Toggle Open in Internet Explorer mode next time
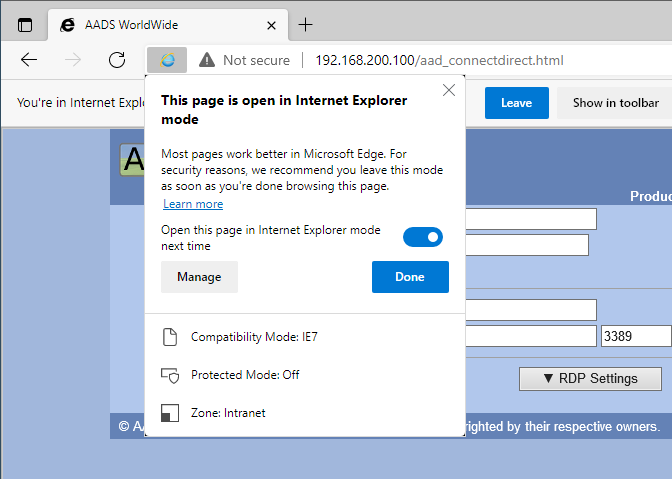Image resolution: width=672 pixels, height=479 pixels. click(x=422, y=237)
